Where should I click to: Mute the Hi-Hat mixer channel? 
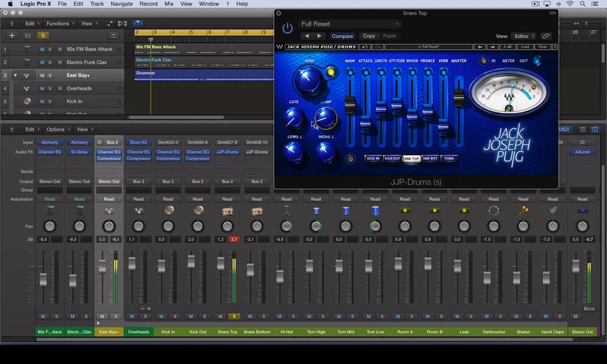click(x=279, y=317)
